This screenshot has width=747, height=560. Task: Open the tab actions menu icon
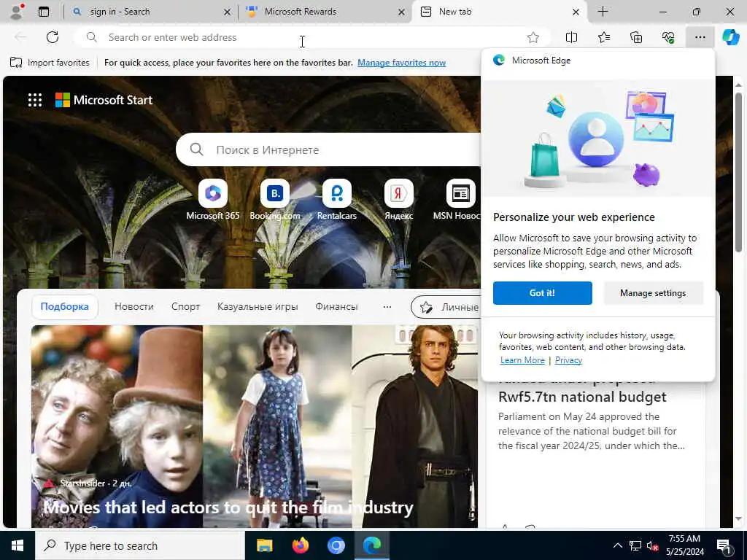pos(44,12)
